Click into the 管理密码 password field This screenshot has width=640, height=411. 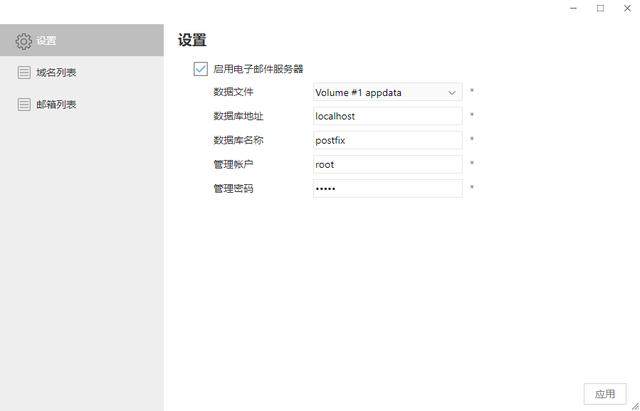387,188
